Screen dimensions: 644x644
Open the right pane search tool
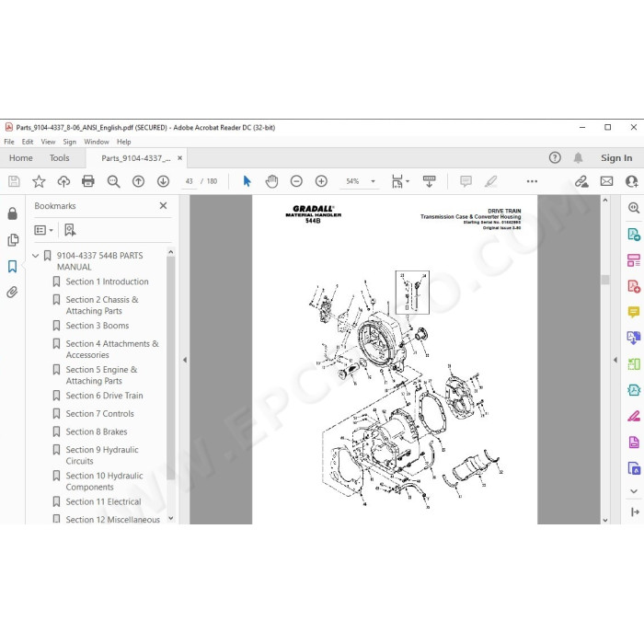pos(634,207)
